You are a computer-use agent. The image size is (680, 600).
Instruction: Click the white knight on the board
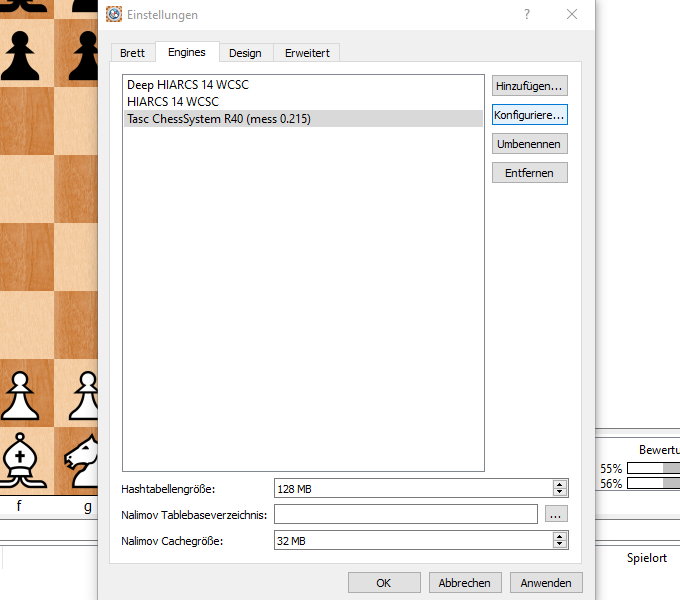coord(82,460)
